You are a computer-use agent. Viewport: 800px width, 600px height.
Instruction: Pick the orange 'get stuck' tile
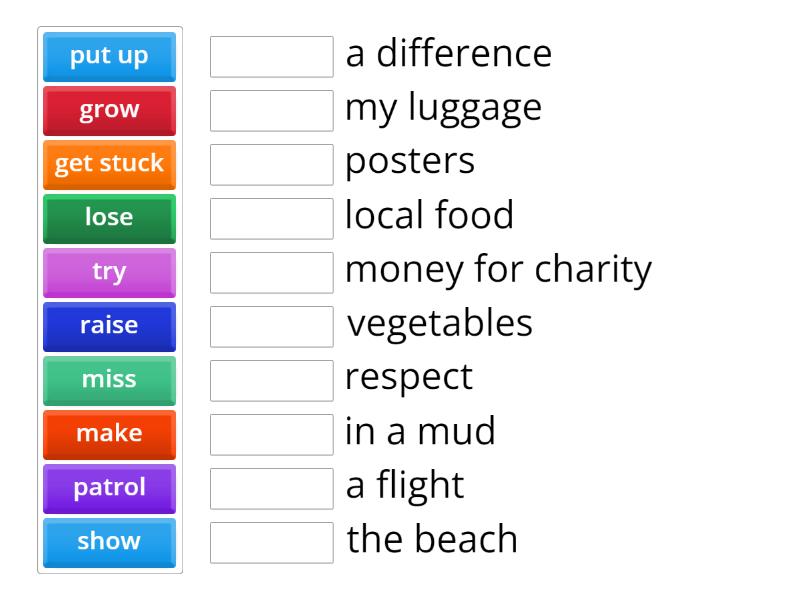[109, 165]
